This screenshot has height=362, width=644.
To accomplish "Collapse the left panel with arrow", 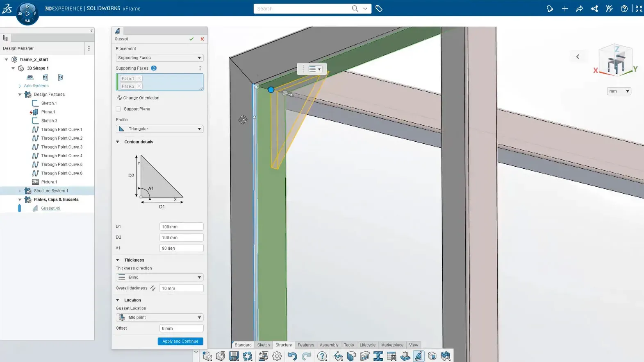I will 91,31.
